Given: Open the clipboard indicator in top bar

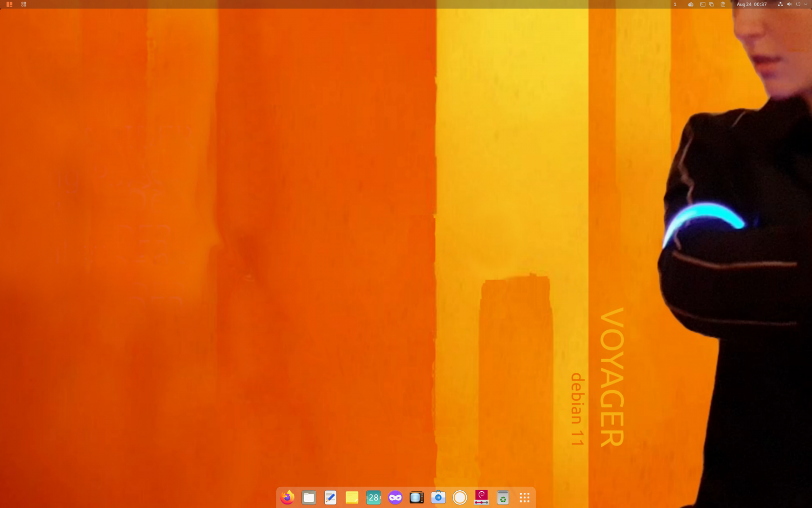Looking at the screenshot, I should point(723,4).
